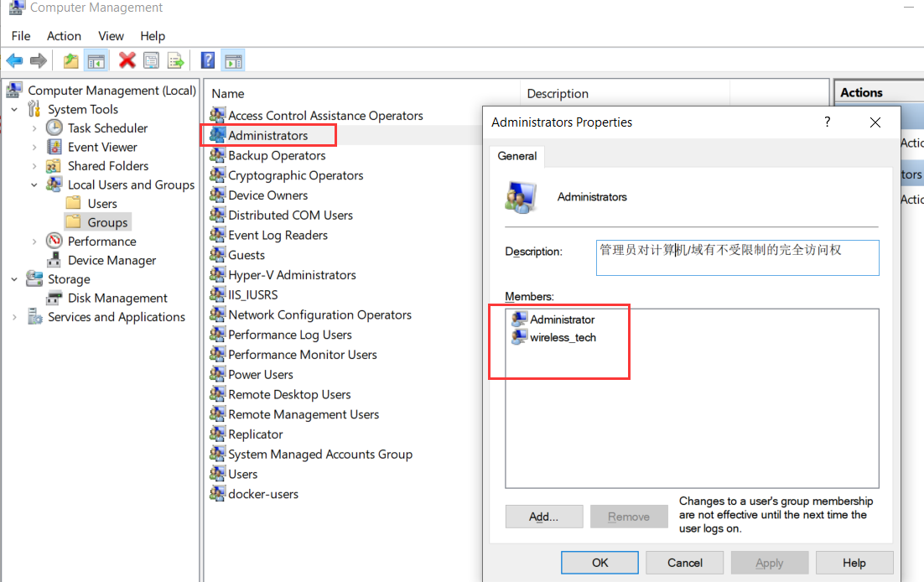The image size is (924, 582).
Task: Toggle the Show/Hide Action Pane icon
Action: pos(233,60)
